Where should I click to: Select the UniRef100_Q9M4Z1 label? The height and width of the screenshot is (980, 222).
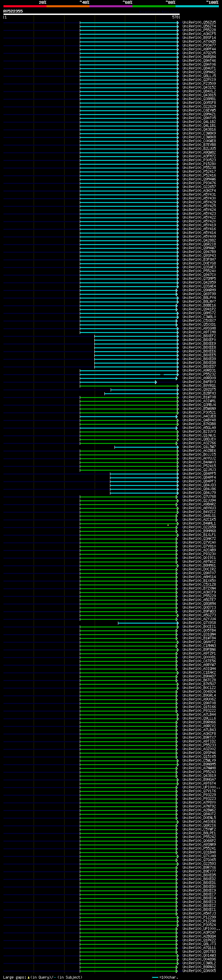[199, 114]
